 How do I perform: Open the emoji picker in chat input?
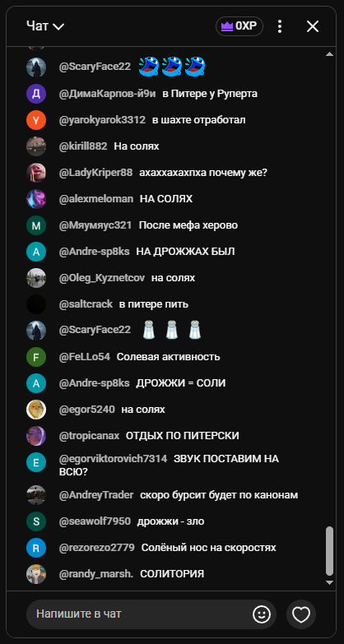[x=262, y=614]
